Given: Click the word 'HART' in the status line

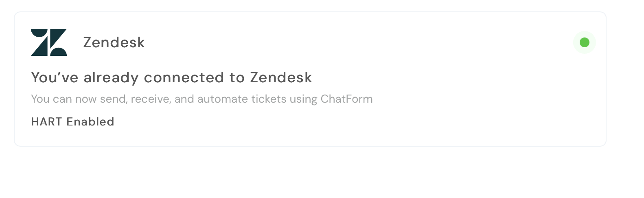Looking at the screenshot, I should [46, 122].
